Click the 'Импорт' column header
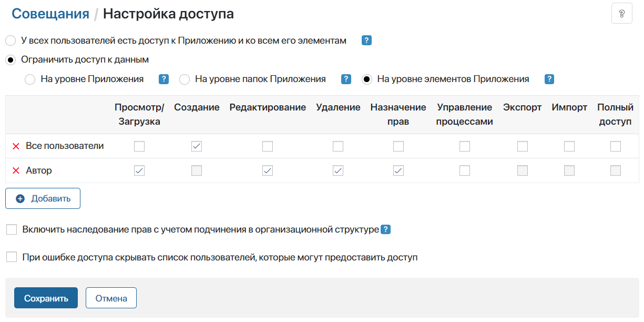 [569, 107]
